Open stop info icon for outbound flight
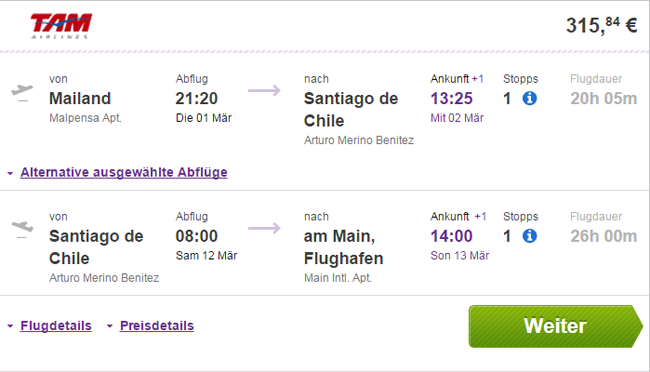The image size is (650, 372). [x=529, y=98]
